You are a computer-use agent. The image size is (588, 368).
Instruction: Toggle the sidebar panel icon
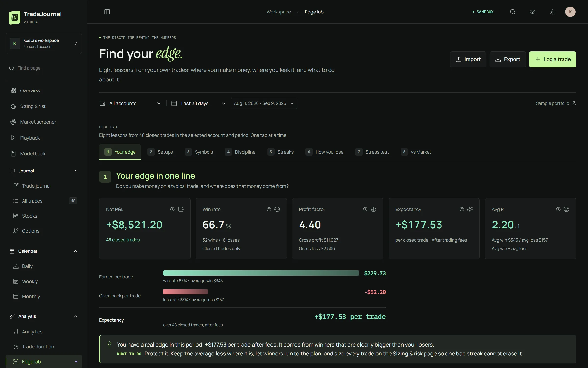(107, 12)
